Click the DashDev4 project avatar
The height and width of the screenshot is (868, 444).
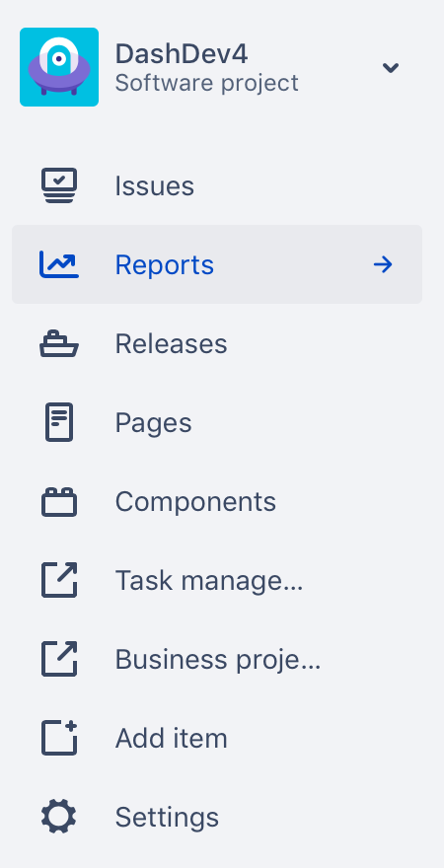pyautogui.click(x=59, y=67)
